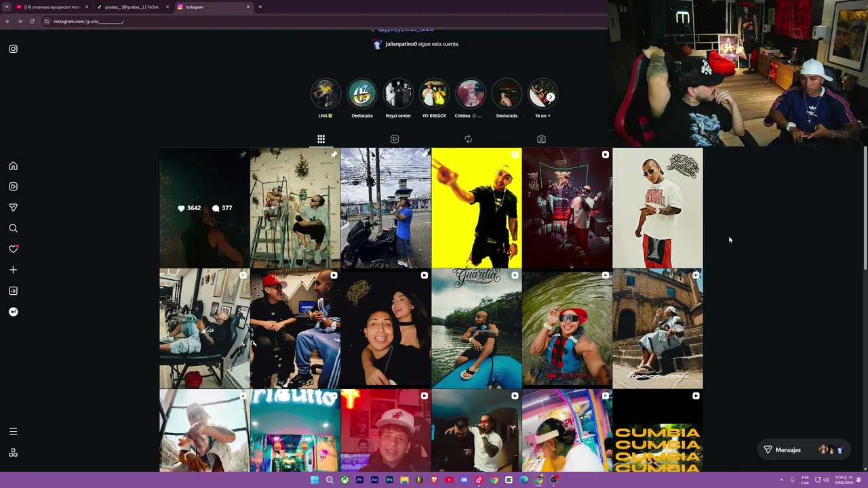Open the dashboard chart icon in sidebar
Viewport: 868px width, 488px height.
pos(13,291)
